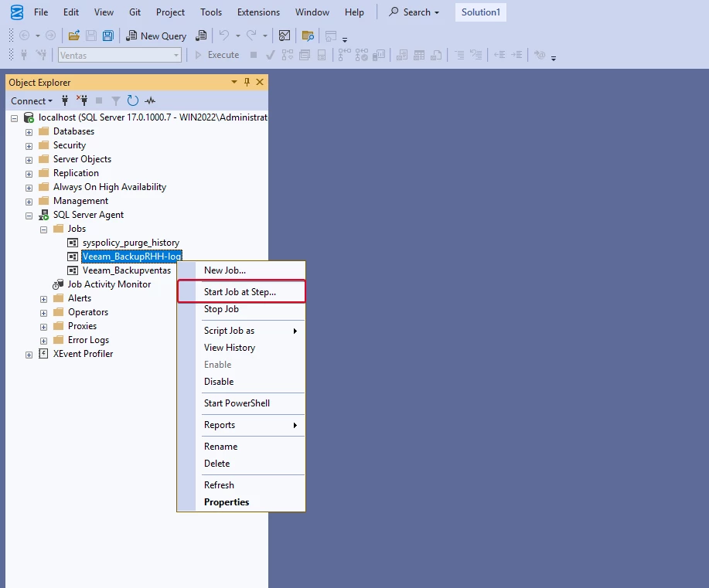This screenshot has width=709, height=588.
Task: Pin the Object Explorer panel
Action: click(247, 82)
